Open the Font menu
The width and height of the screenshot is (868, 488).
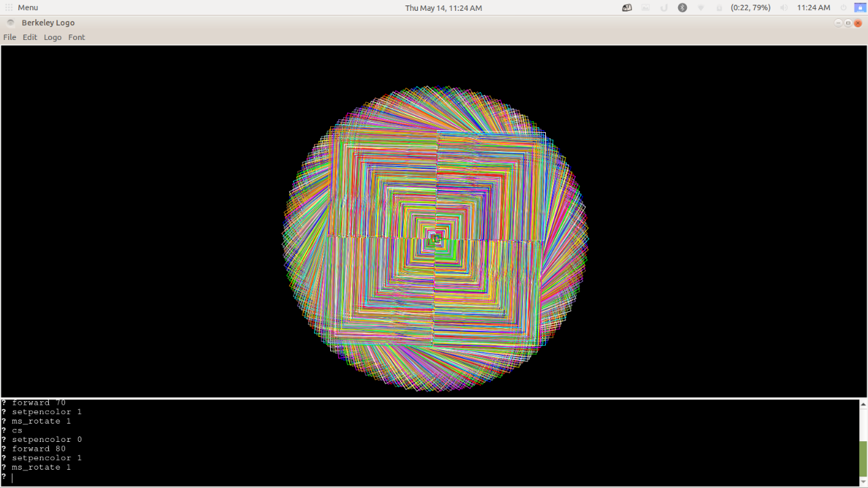(77, 37)
